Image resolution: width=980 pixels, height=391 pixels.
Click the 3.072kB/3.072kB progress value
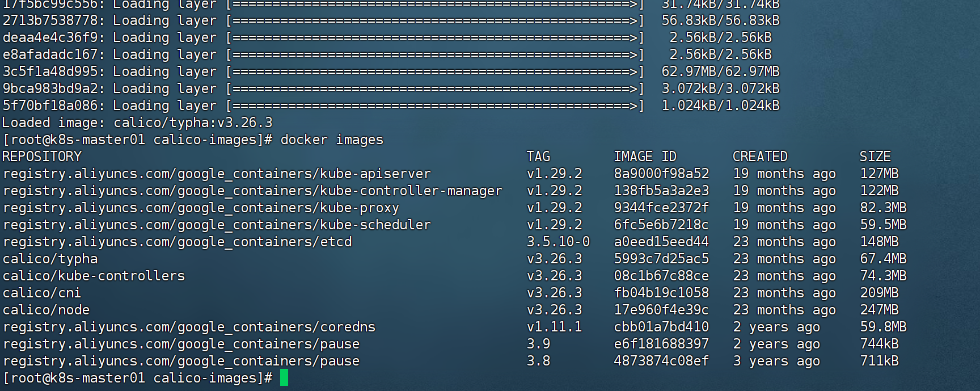tap(720, 89)
